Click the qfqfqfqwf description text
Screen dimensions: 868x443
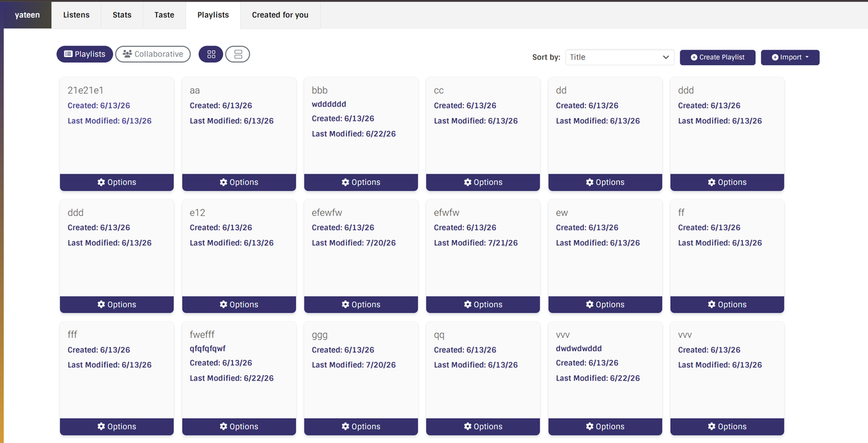(x=208, y=349)
